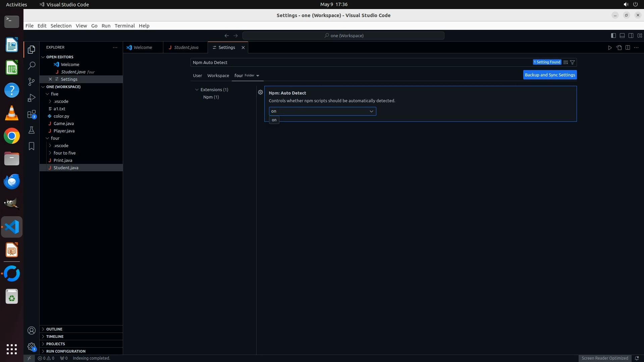Toggle the bottom panel layout icon
This screenshot has height=362, width=644.
click(x=622, y=36)
